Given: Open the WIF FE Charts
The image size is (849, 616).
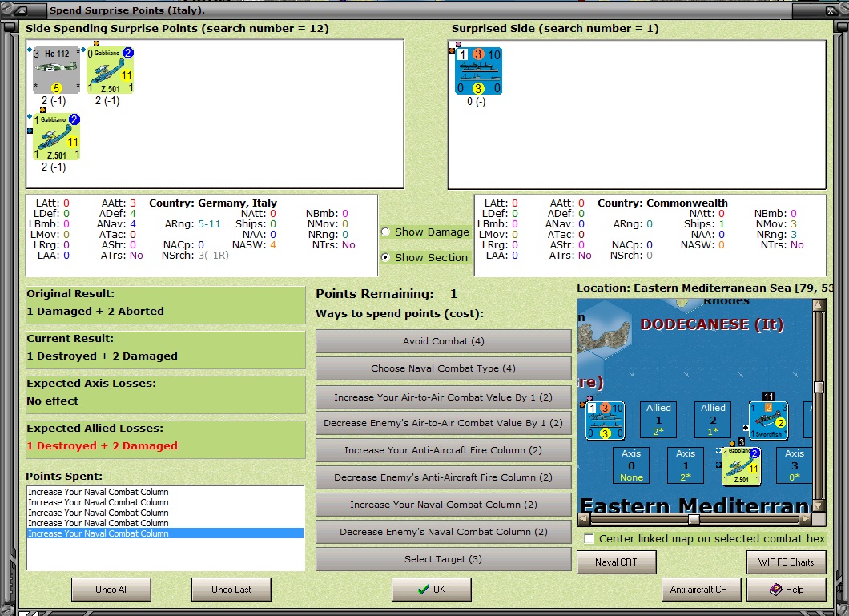Looking at the screenshot, I should tap(787, 562).
